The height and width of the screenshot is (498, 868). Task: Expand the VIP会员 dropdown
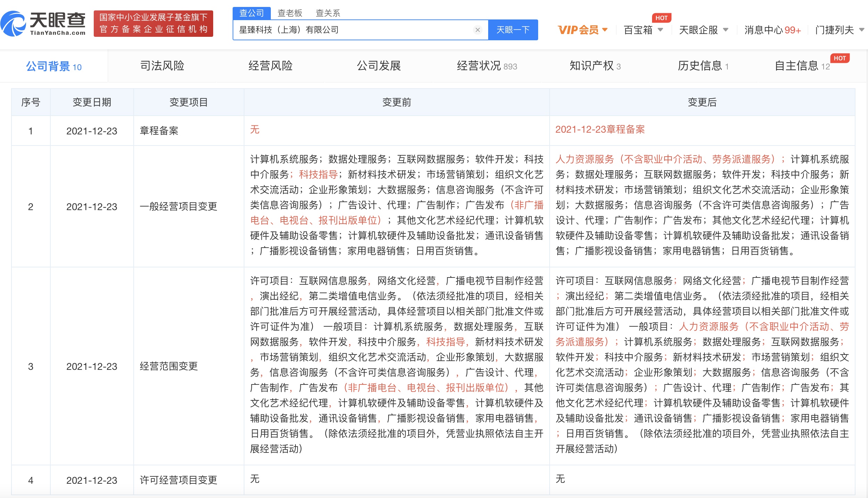(x=583, y=30)
